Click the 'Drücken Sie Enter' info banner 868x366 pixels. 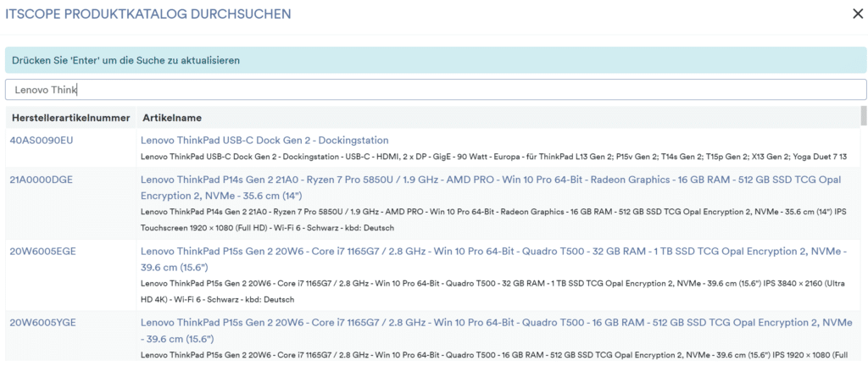click(x=436, y=60)
